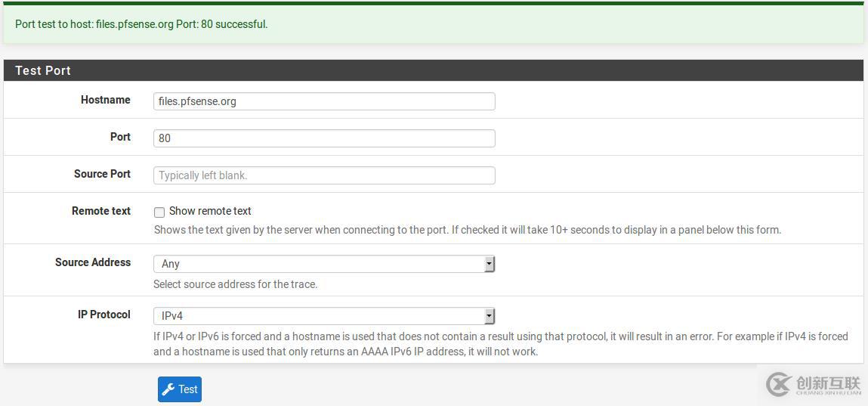Click the IP Protocol row label

(104, 315)
